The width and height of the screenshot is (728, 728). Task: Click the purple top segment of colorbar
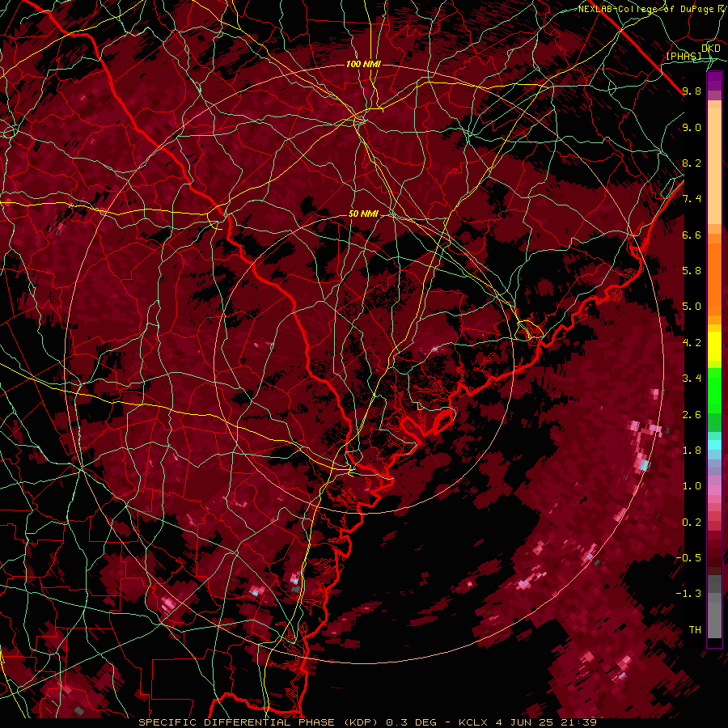(x=714, y=82)
